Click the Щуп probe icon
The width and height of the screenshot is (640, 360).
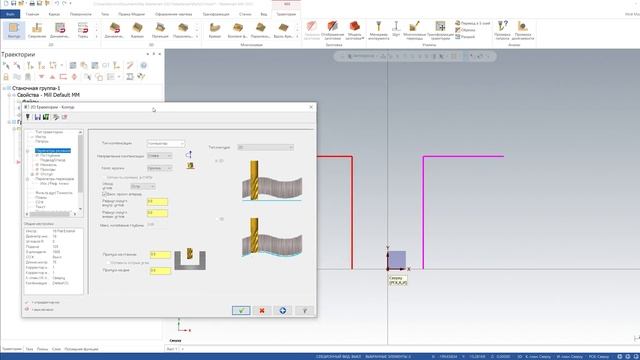coord(396,29)
